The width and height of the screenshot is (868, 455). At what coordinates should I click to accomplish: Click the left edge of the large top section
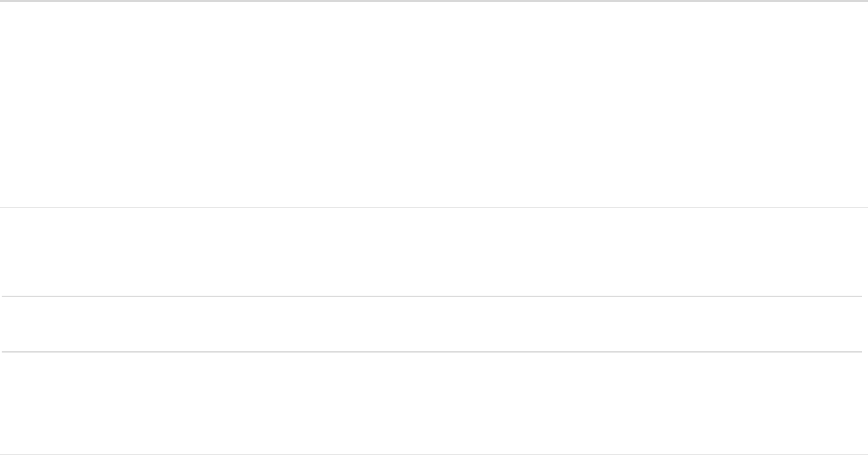click(x=5, y=103)
